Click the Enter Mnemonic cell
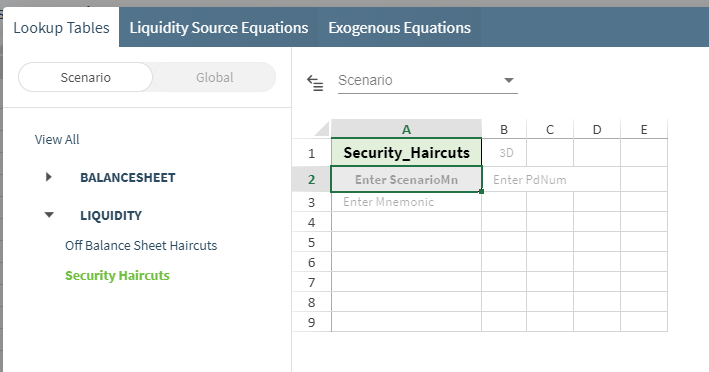Image resolution: width=709 pixels, height=372 pixels. point(406,202)
